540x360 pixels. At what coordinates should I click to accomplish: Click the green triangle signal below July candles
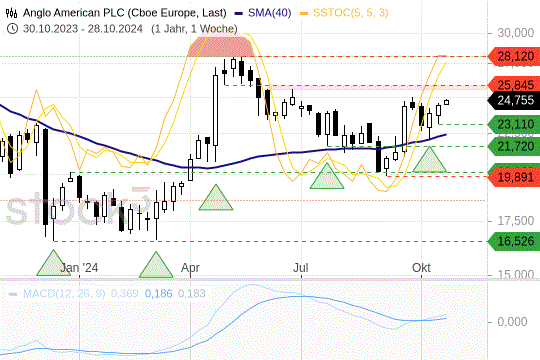(327, 177)
